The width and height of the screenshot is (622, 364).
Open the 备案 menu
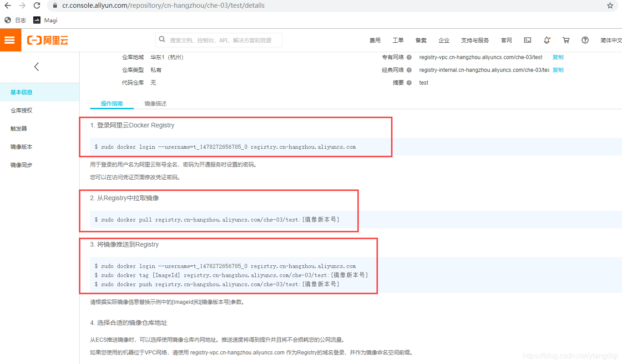(421, 40)
